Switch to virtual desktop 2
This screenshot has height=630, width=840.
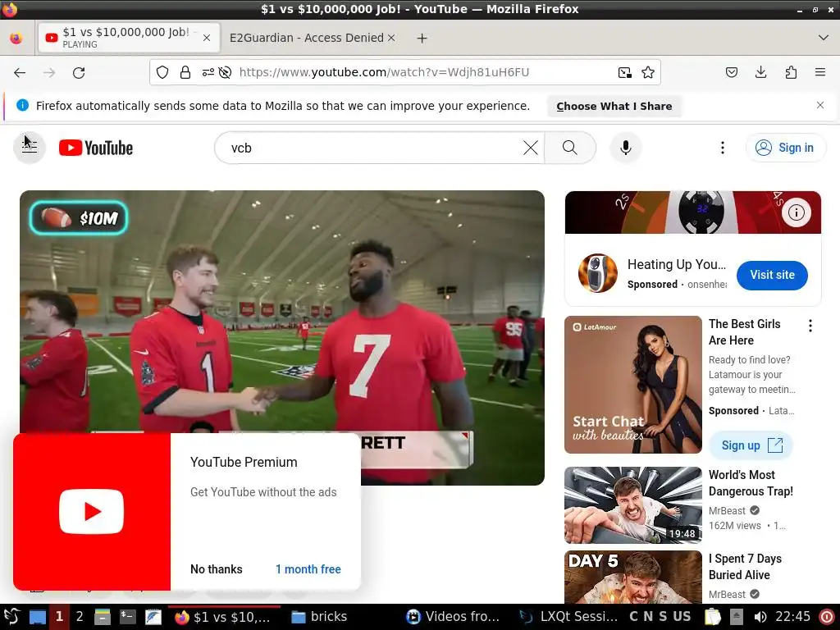click(80, 617)
